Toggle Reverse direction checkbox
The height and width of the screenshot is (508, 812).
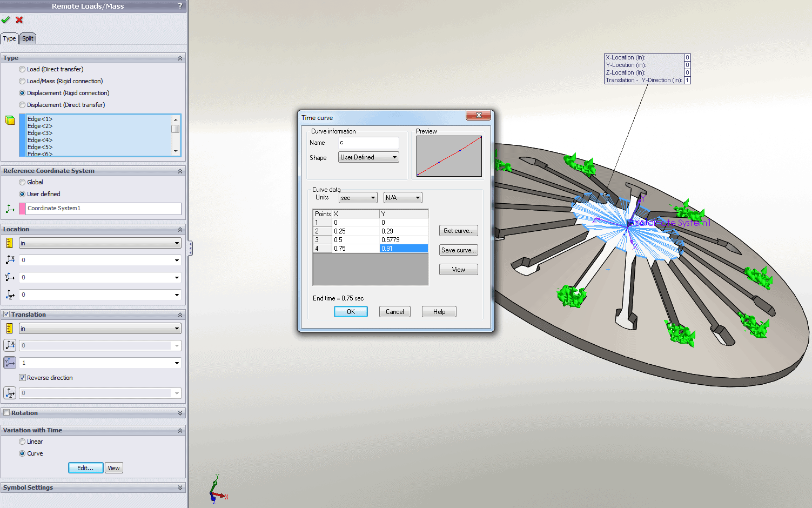point(22,378)
